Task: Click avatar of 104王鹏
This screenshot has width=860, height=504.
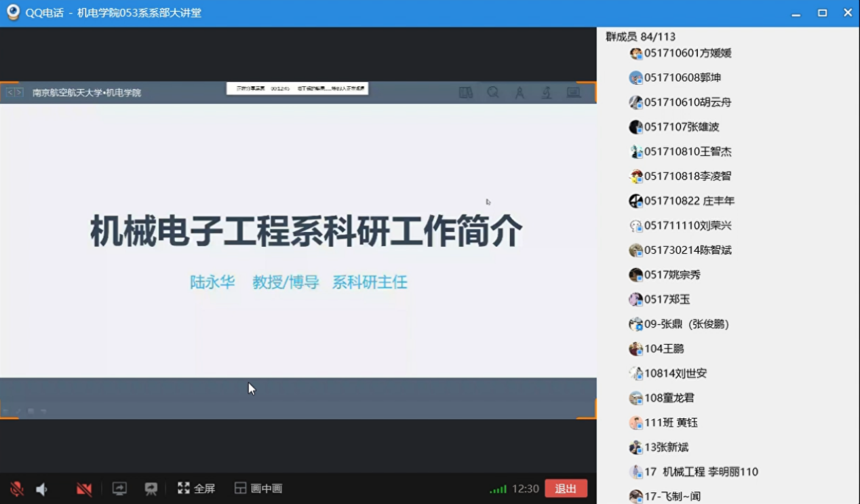Action: click(636, 349)
